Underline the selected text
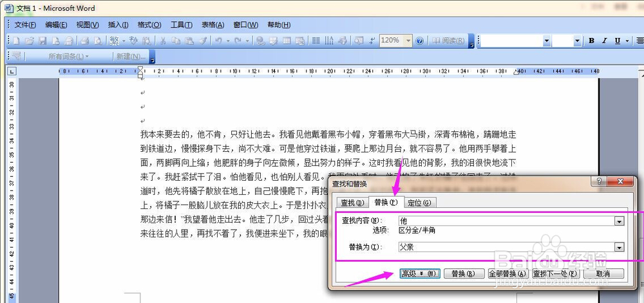The width and height of the screenshot is (644, 303). coord(618,41)
